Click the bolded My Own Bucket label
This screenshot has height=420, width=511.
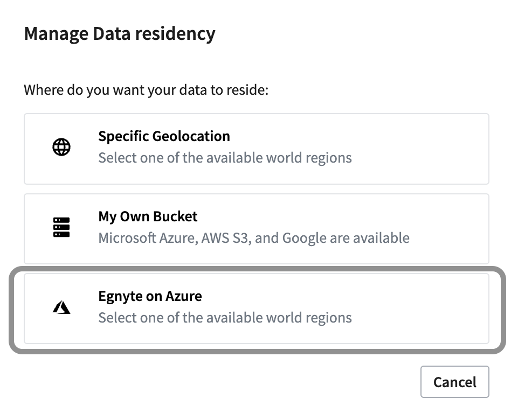(148, 216)
